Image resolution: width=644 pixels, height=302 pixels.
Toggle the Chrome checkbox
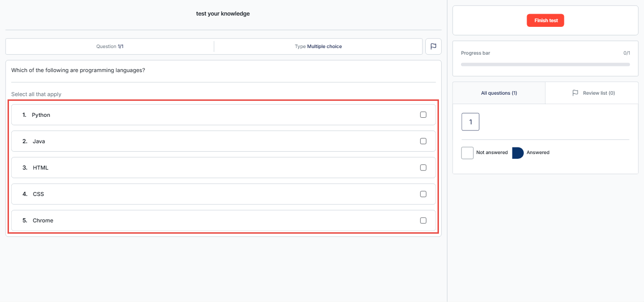click(x=423, y=220)
